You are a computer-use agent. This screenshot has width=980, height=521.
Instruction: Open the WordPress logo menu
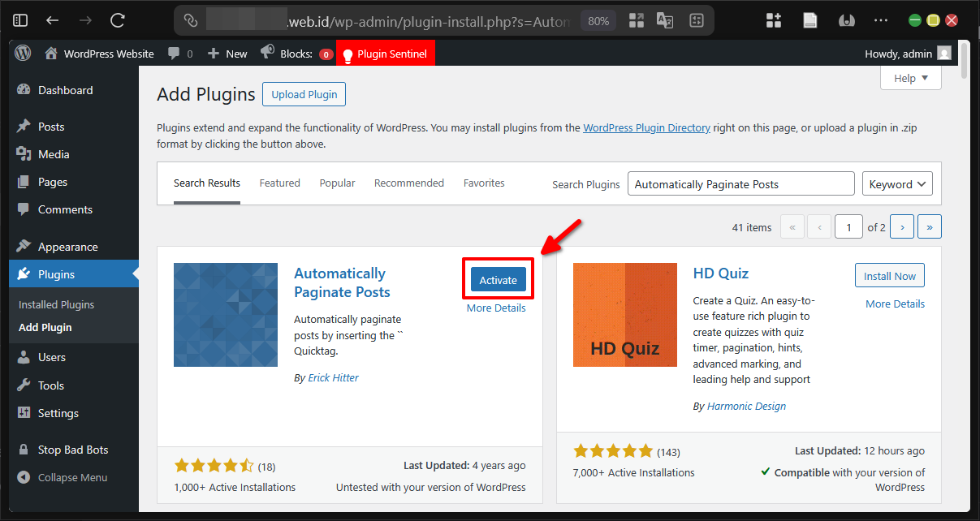coord(22,54)
